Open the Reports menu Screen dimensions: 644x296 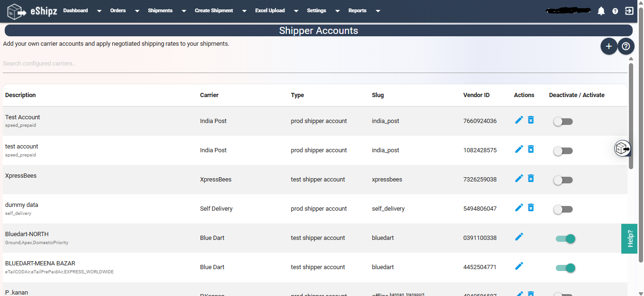click(x=357, y=10)
